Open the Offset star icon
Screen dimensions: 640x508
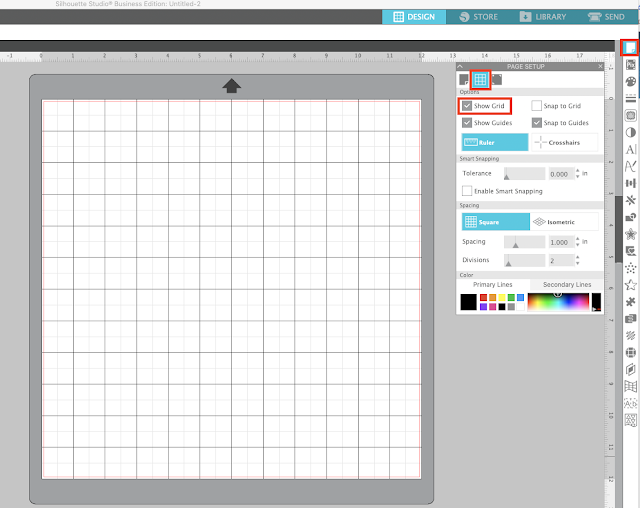point(631,234)
